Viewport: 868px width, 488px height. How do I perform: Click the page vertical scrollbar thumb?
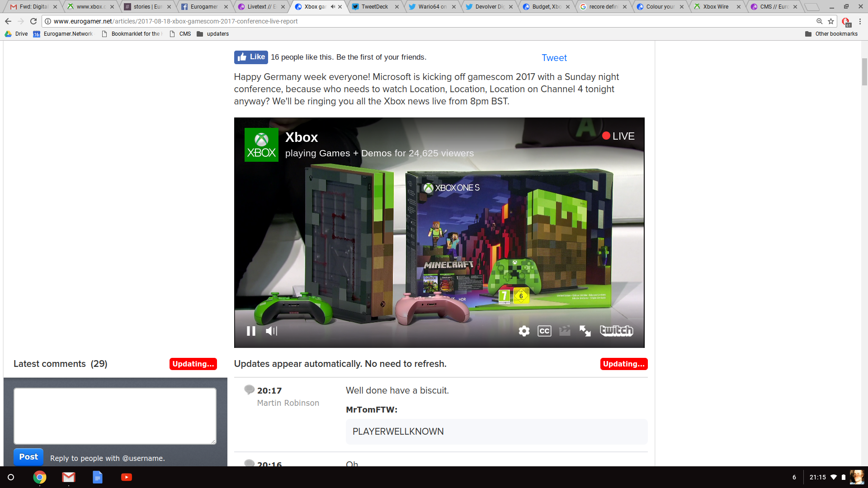coord(864,71)
